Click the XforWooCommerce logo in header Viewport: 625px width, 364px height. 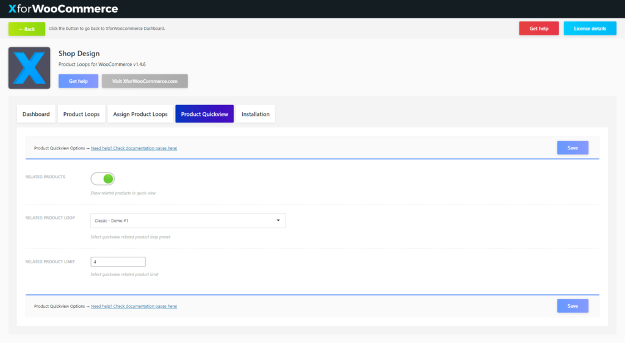[x=63, y=9]
